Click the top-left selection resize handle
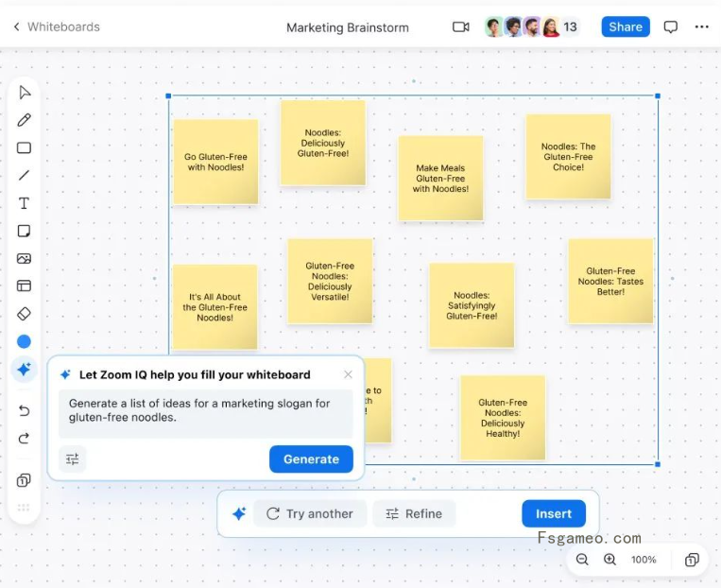Screen dimensions: 721x588 click(x=168, y=95)
